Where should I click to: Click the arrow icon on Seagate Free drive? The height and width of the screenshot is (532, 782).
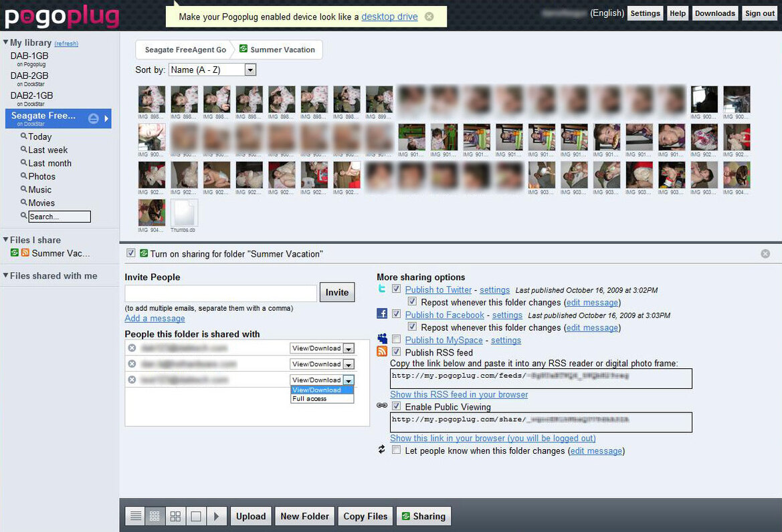coord(106,118)
